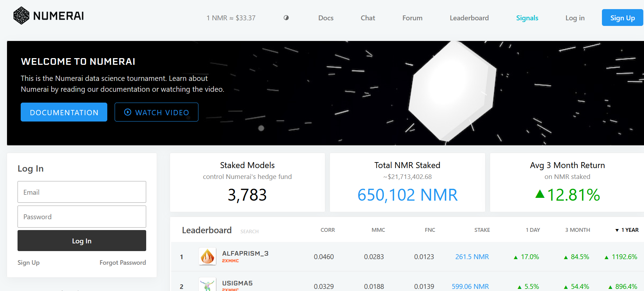
Task: Open the Docs page
Action: 326,18
